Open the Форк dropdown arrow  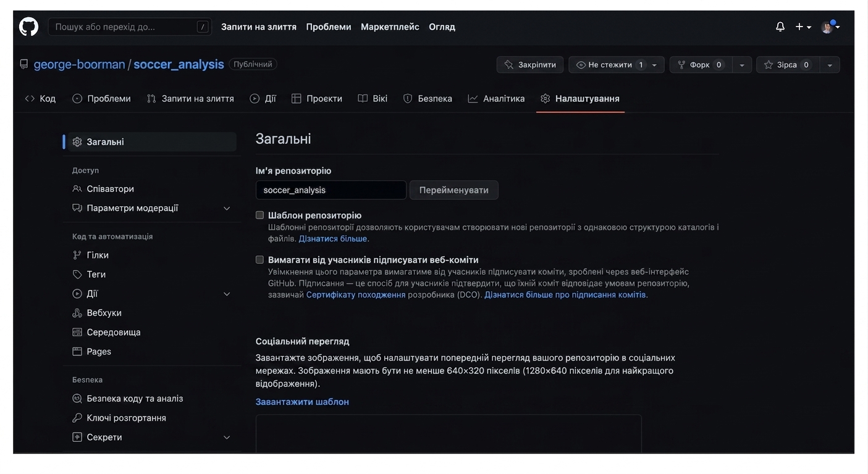742,65
